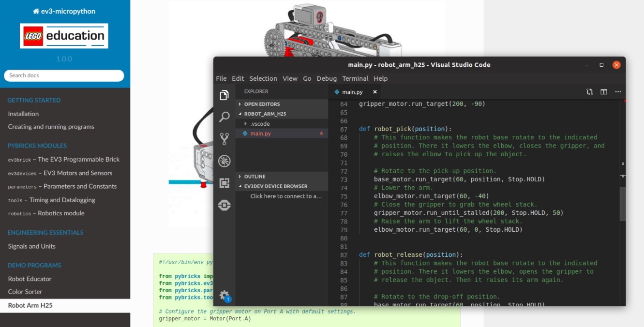Open the Robot Educator demo program

30,279
